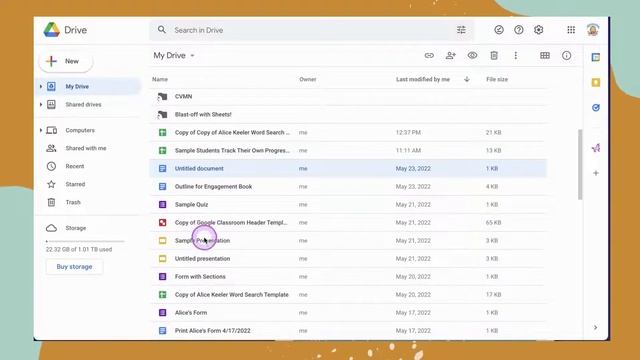
Task: Expand Shared drives tree arrow
Action: [x=41, y=104]
